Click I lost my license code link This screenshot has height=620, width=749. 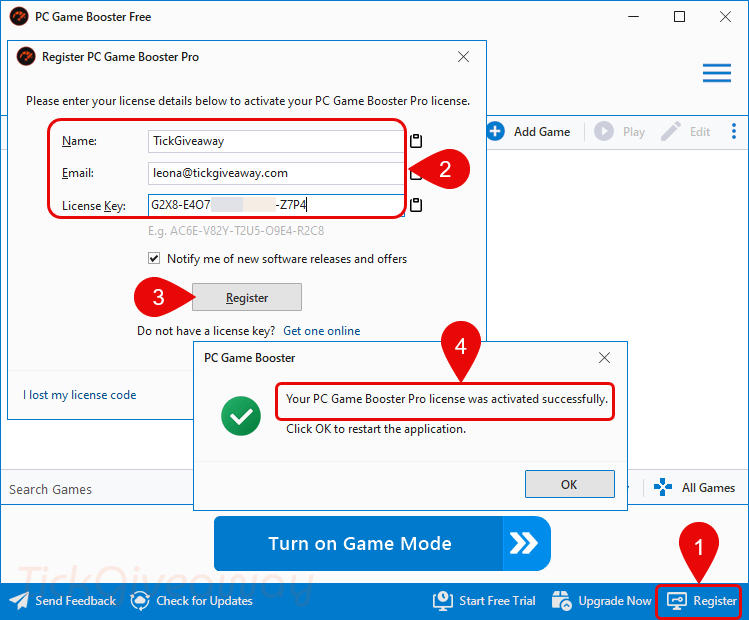coord(79,395)
